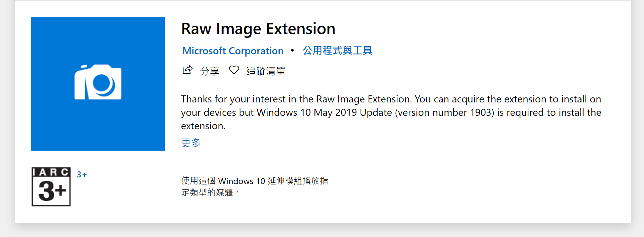Click 更多 to reveal the full text

(x=190, y=143)
